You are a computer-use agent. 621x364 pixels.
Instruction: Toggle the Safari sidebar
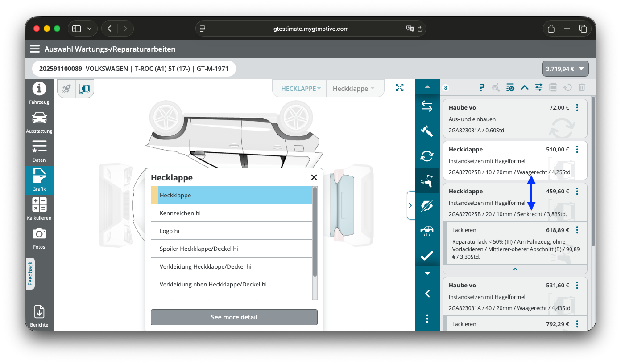[x=77, y=29]
